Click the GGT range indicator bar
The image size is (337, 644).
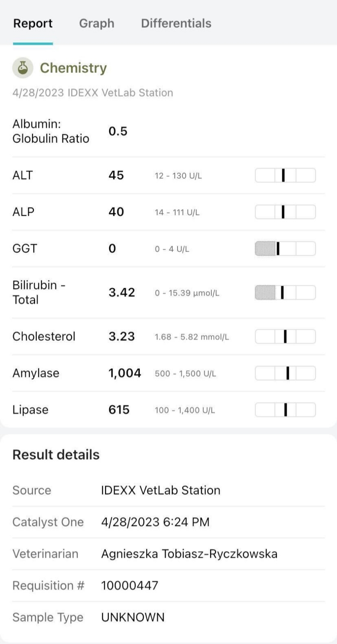click(285, 249)
